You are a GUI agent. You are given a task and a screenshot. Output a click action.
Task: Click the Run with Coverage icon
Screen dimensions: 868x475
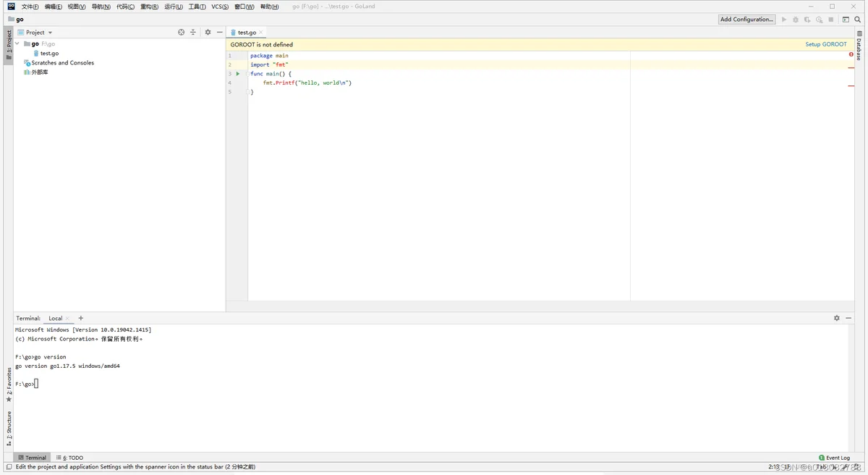point(807,20)
